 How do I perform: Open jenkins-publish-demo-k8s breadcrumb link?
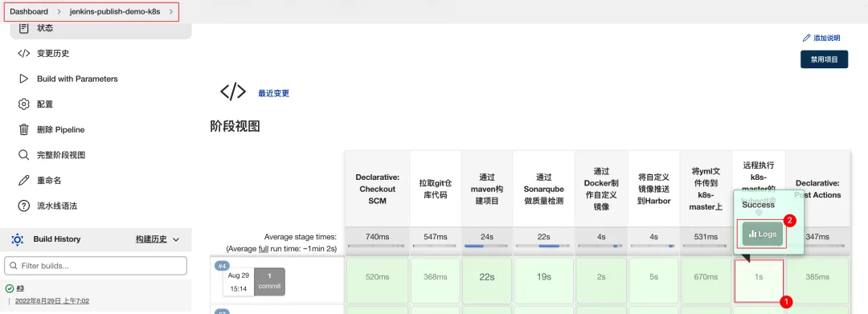(x=115, y=11)
